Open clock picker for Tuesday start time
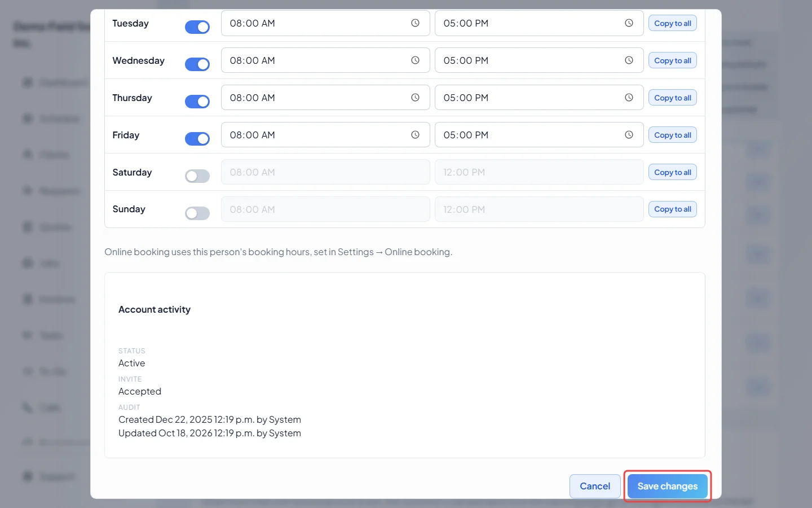The height and width of the screenshot is (508, 812). 415,23
